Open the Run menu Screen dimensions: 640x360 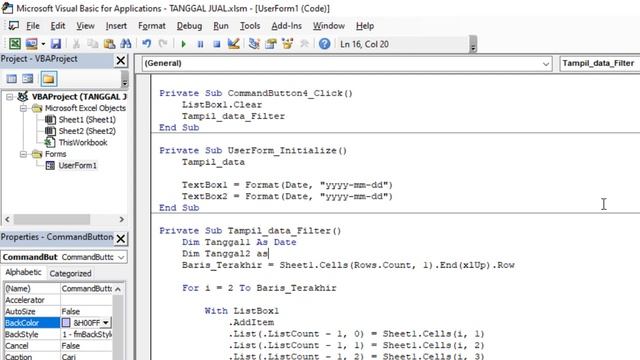point(220,26)
